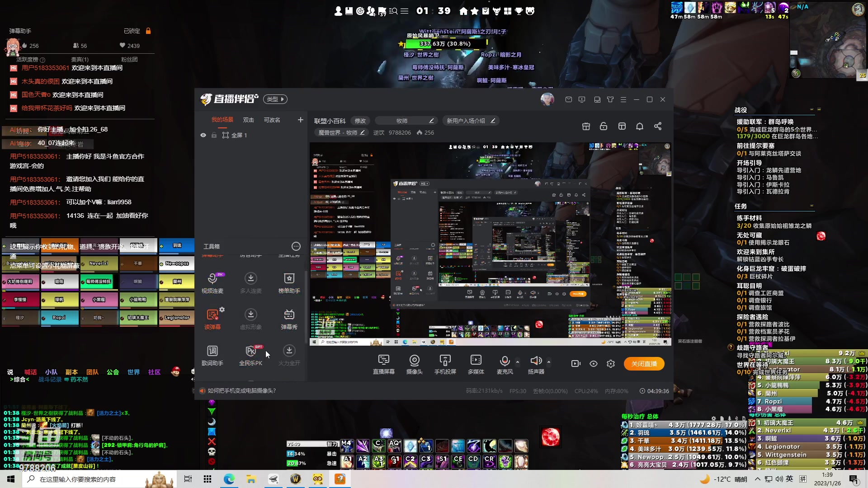
Task: Switch to 可改名 scene tab
Action: click(272, 120)
